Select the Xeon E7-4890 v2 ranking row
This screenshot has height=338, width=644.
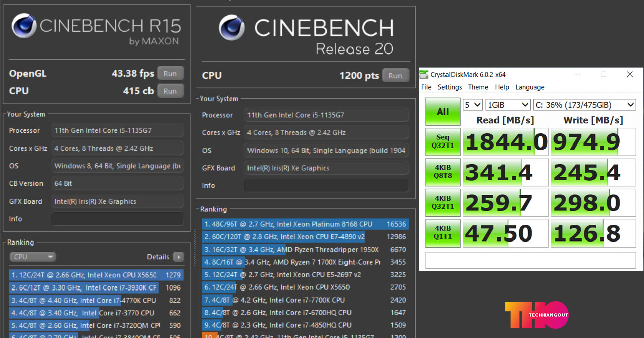(x=305, y=237)
